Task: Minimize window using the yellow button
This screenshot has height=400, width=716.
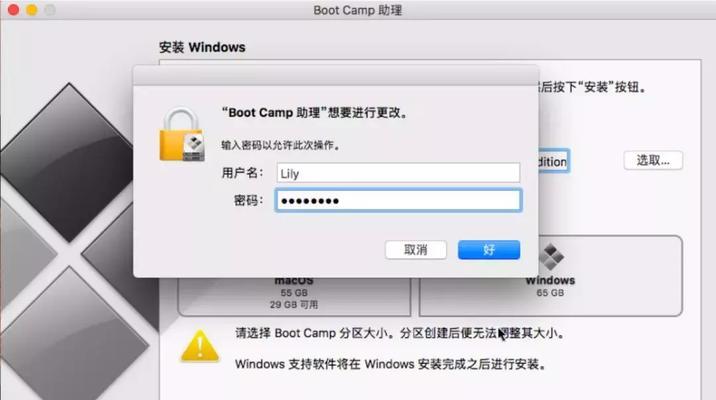Action: (x=32, y=10)
